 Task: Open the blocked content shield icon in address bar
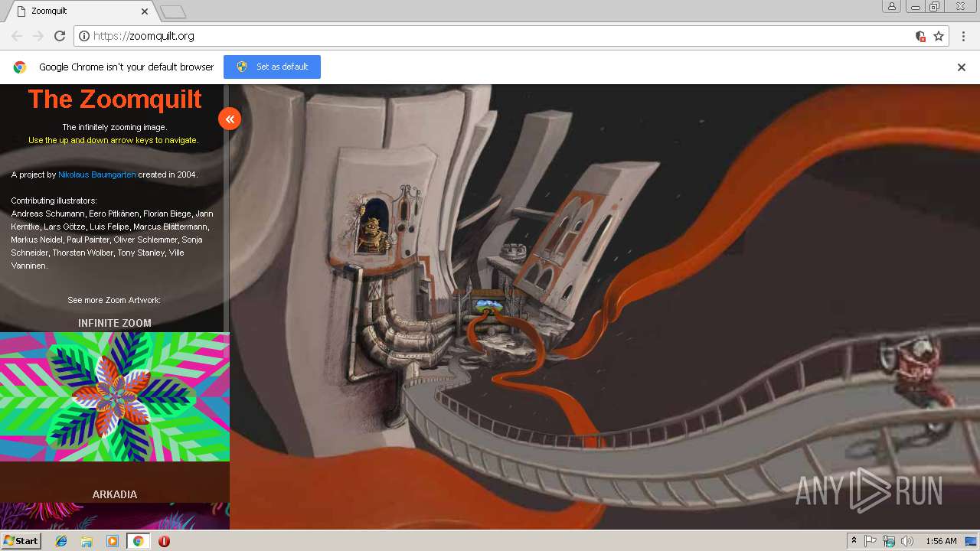click(x=920, y=36)
